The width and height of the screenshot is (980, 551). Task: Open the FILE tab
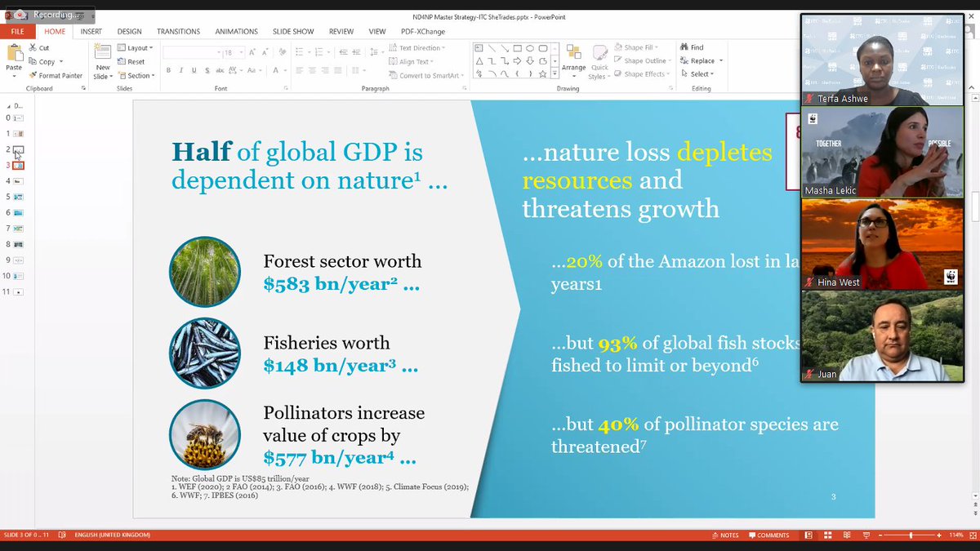[17, 31]
